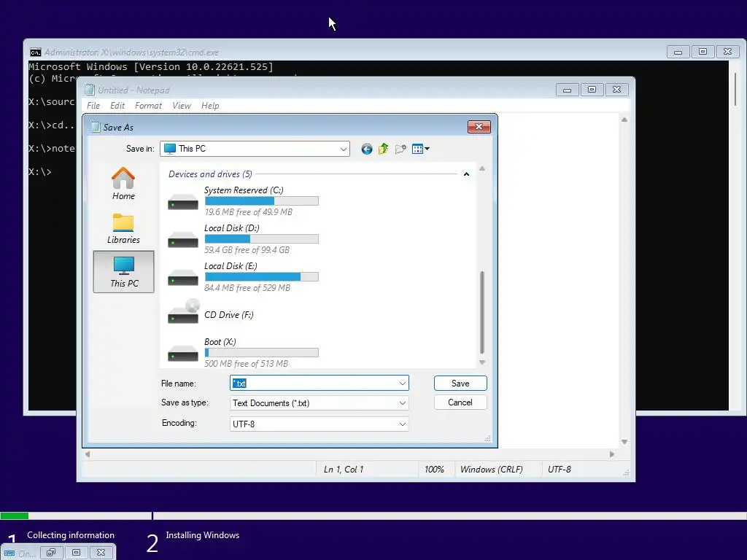
Task: Click the Local Disk (D:) usage bar
Action: click(262, 239)
